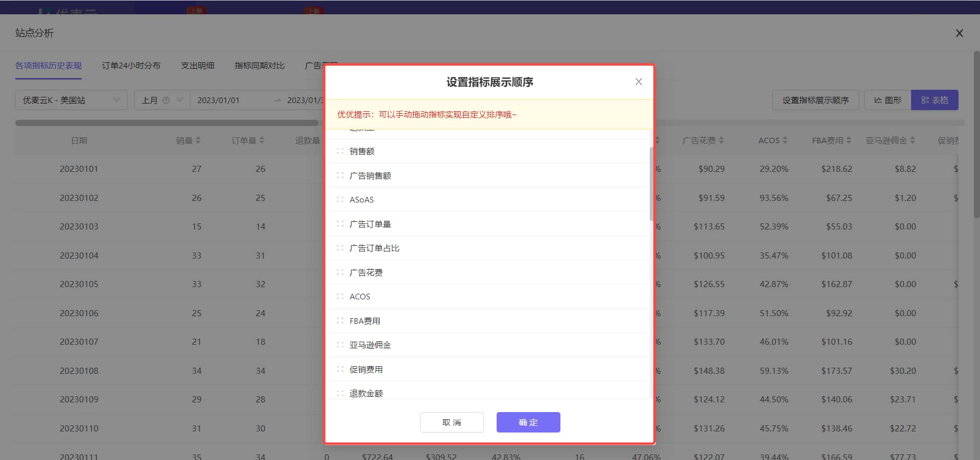Click drag handle icon beside ACOS in dialog

click(340, 296)
